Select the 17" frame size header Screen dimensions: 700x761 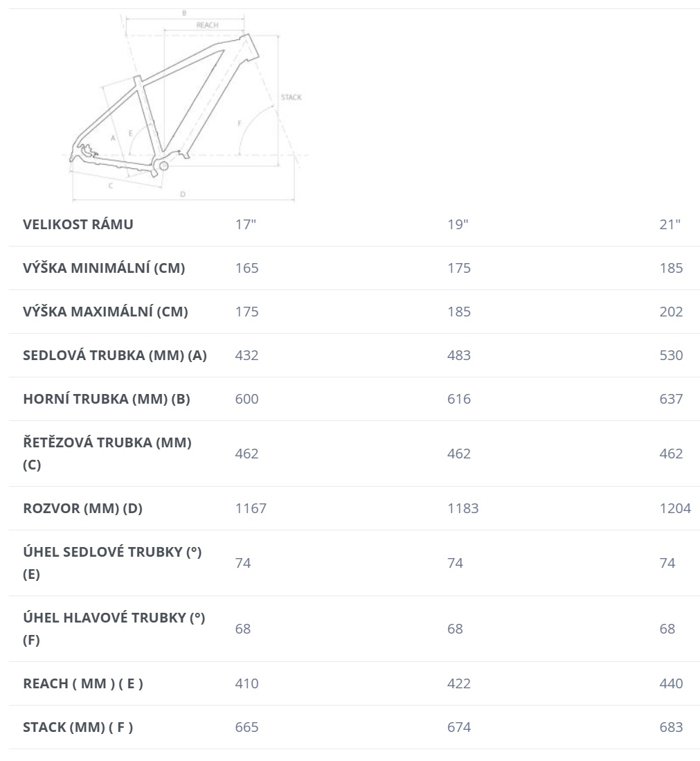pos(246,224)
